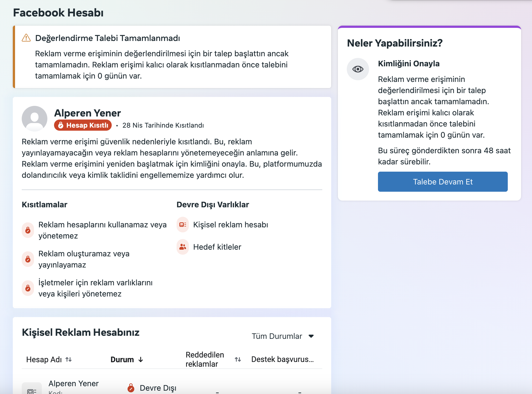Click the Kişisel reklam hesabı icon

click(x=183, y=225)
